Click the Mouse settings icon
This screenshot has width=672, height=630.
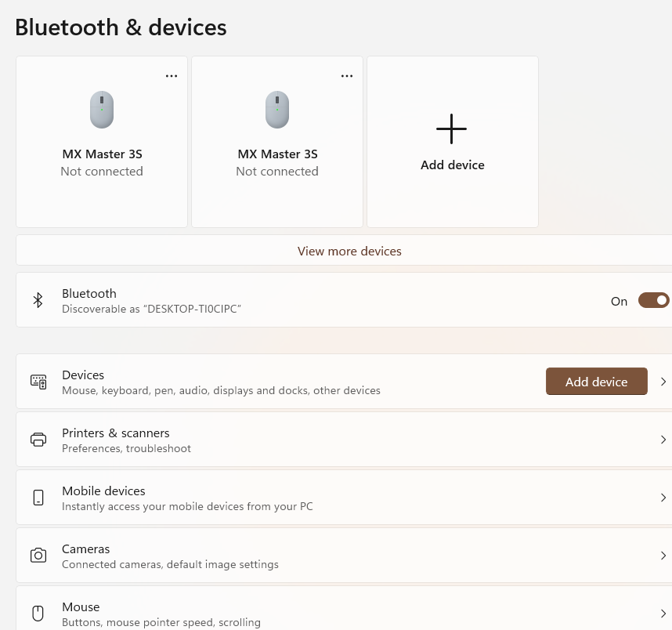point(38,614)
